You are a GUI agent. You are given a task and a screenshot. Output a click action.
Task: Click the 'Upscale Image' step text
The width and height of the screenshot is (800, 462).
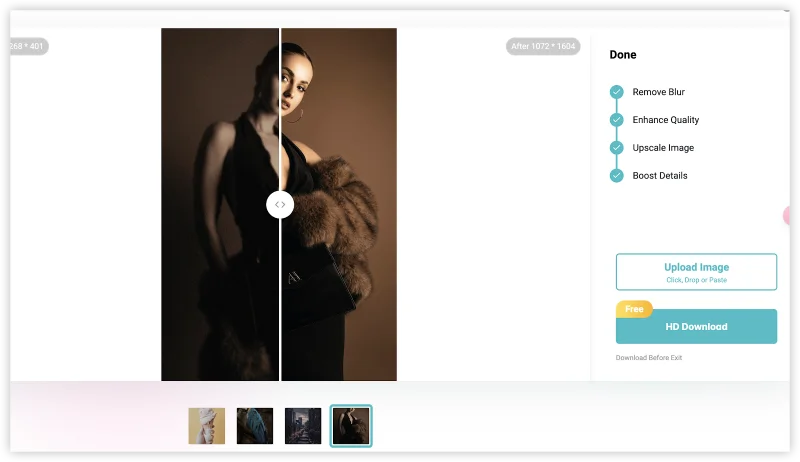pos(663,148)
